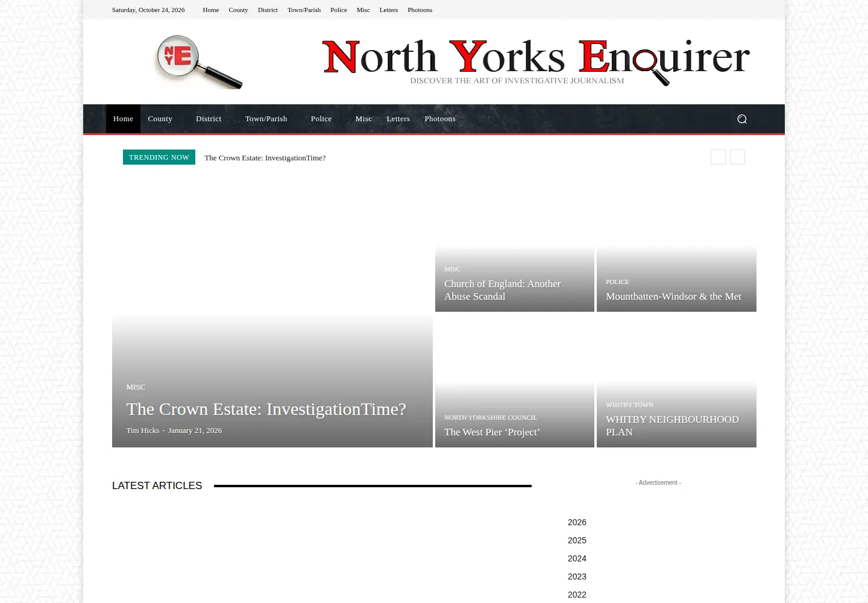Click author name Tim Hicks
868x603 pixels.
tap(143, 431)
